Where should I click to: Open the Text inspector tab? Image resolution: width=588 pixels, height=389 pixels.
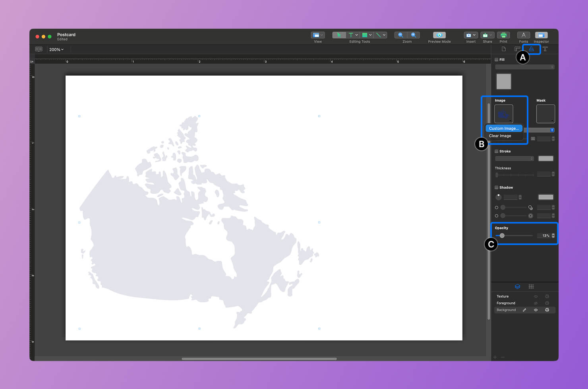point(545,49)
